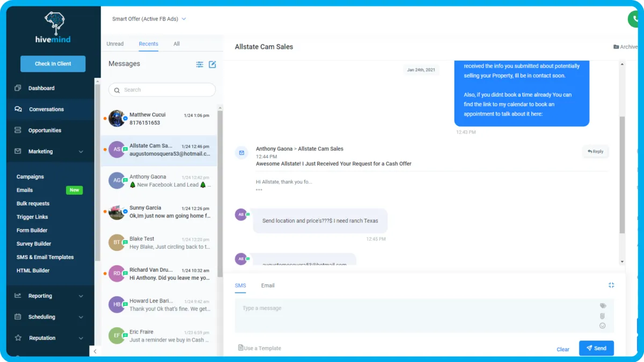Click the Jan 24th, 2021 date label
Screen dimensions: 644x362
(x=421, y=70)
